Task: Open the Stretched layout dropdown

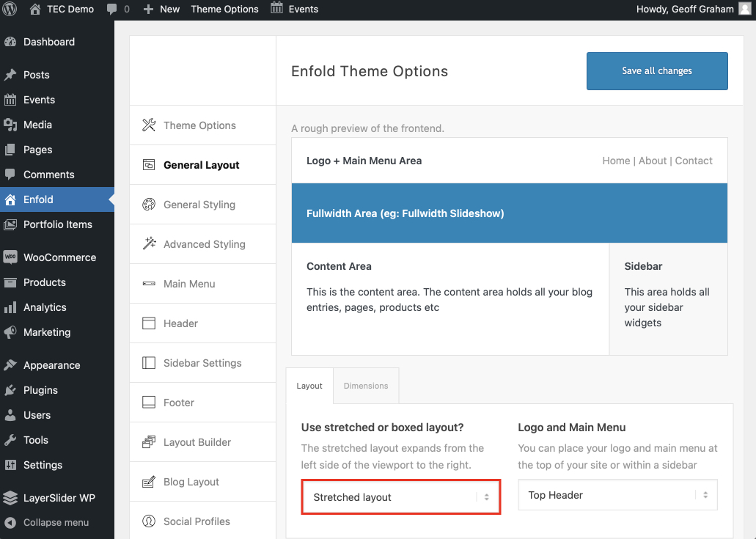Action: (x=401, y=497)
